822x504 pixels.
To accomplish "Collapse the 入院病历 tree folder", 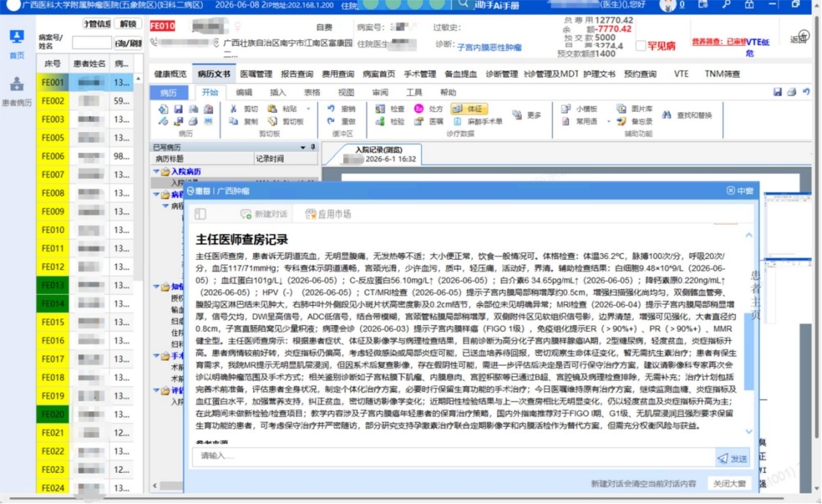I will 156,171.
